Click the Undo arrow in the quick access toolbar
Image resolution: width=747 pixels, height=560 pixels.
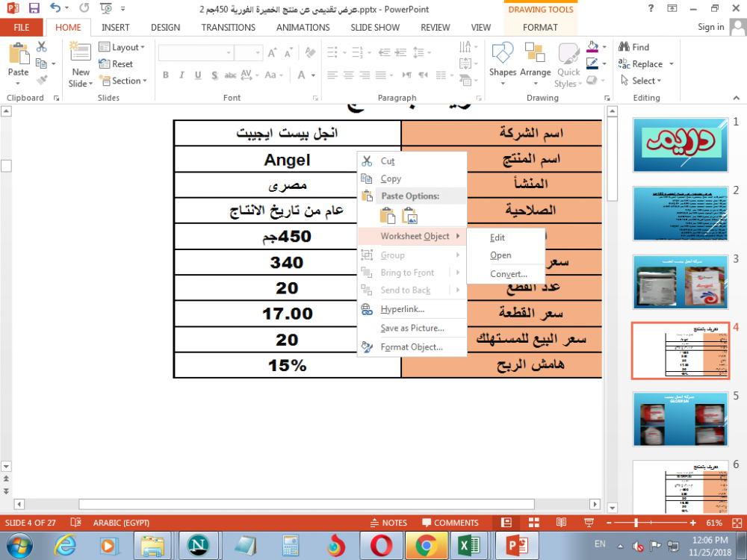click(56, 8)
